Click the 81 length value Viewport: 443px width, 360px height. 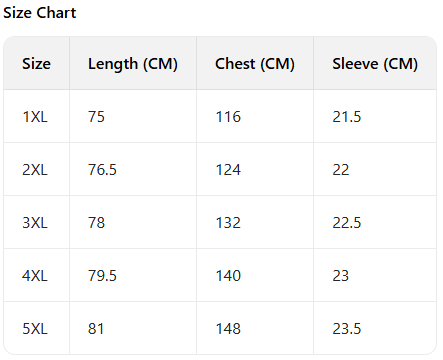(96, 329)
